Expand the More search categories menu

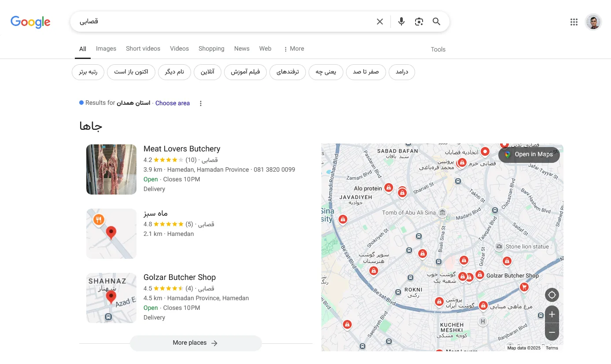[294, 49]
